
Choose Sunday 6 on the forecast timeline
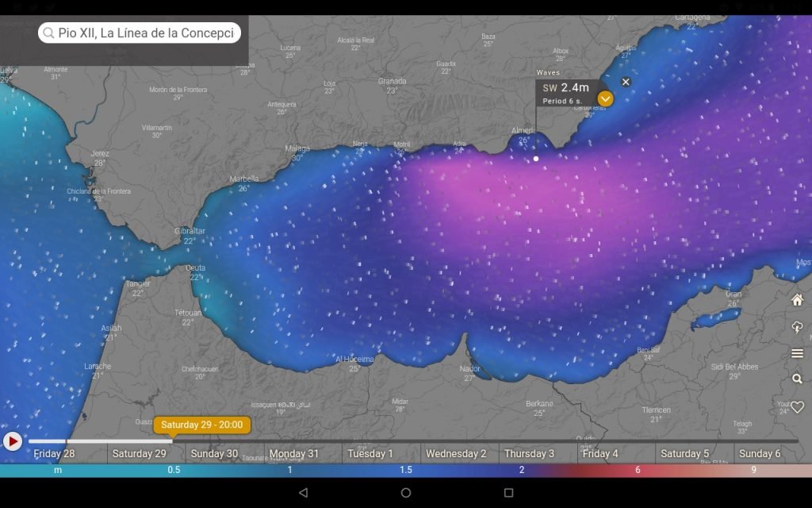pos(760,454)
